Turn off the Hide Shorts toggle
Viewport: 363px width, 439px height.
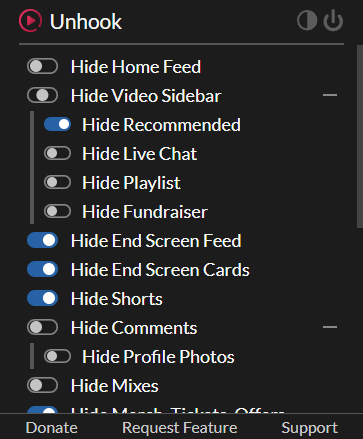pyautogui.click(x=42, y=298)
